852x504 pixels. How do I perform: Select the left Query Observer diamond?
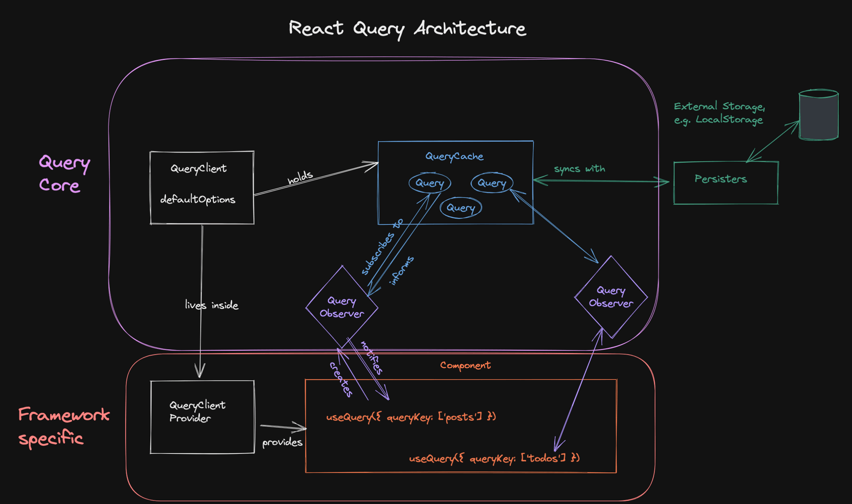coord(342,307)
